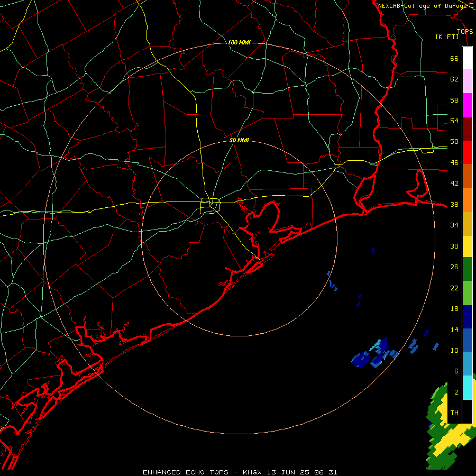Click the legend value 14
The width and height of the screenshot is (476, 476).
click(x=454, y=329)
